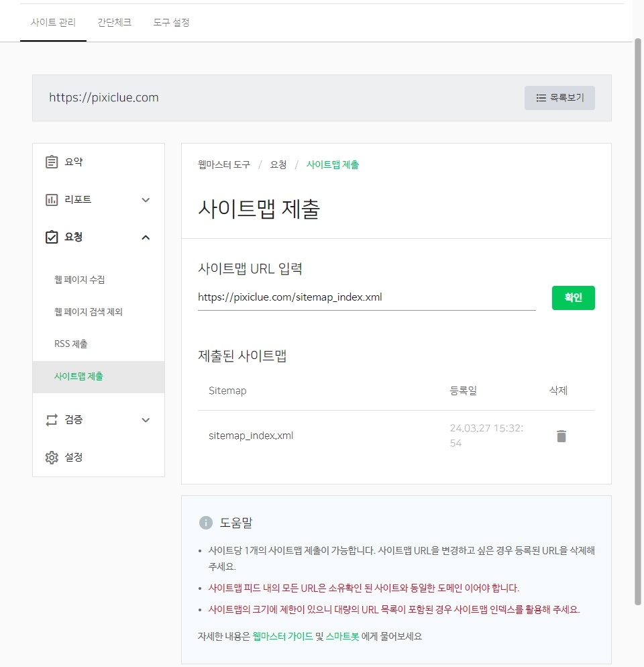Image resolution: width=644 pixels, height=667 pixels.
Task: Click the 요약 label in the sidebar
Action: click(x=74, y=162)
